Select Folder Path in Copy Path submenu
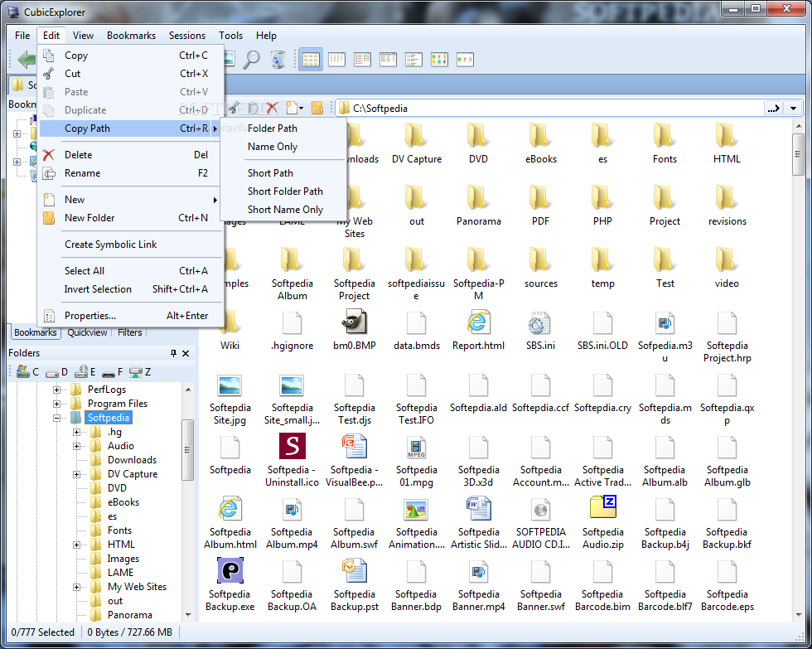The width and height of the screenshot is (812, 649). [283, 128]
